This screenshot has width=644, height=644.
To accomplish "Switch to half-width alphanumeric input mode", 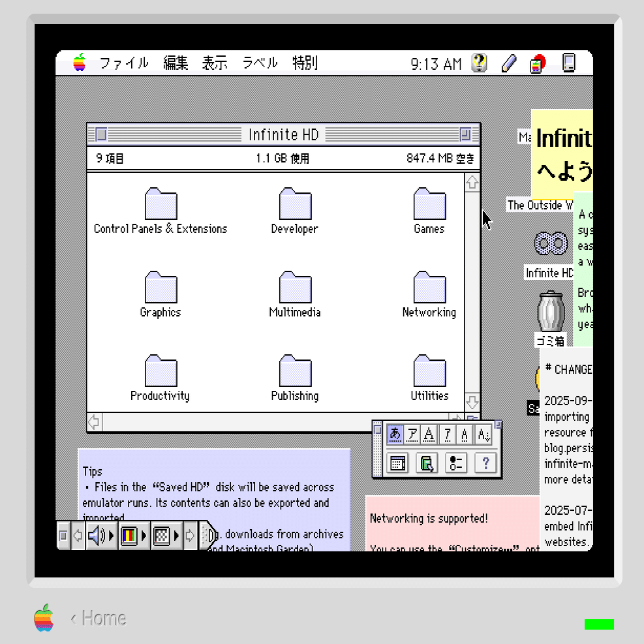I will pos(464,434).
